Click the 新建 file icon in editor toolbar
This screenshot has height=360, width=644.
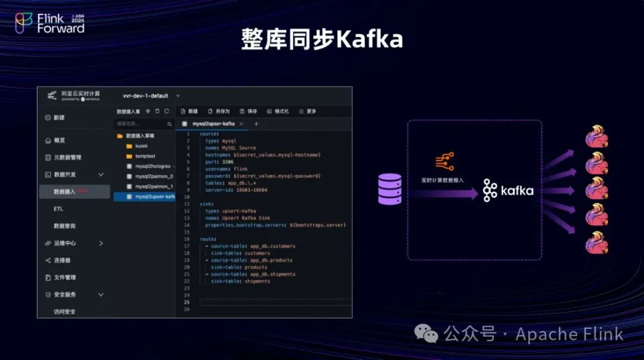click(x=183, y=112)
